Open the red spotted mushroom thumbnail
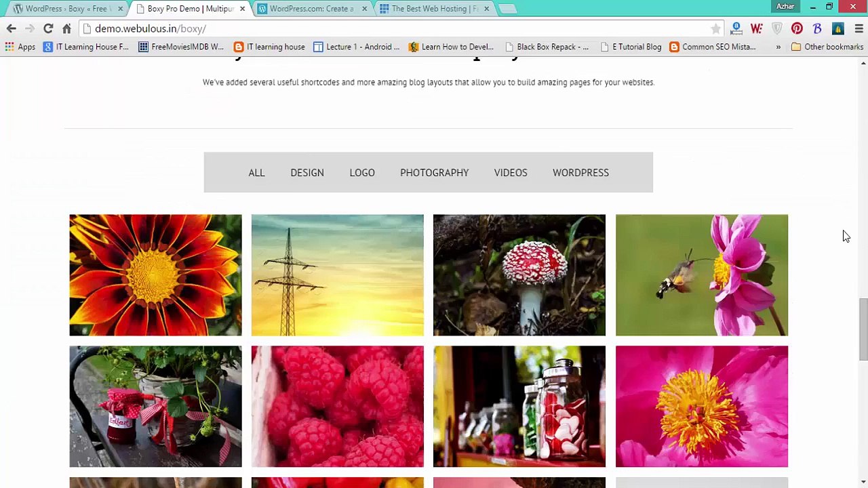Image resolution: width=868 pixels, height=488 pixels. point(519,275)
